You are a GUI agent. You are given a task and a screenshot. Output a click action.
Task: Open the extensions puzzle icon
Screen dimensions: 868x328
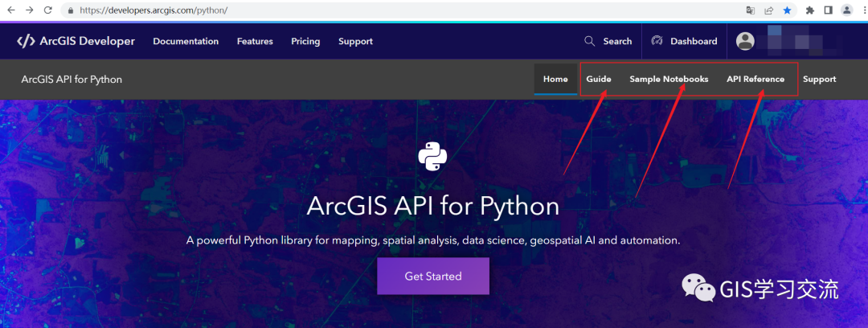[x=810, y=10]
